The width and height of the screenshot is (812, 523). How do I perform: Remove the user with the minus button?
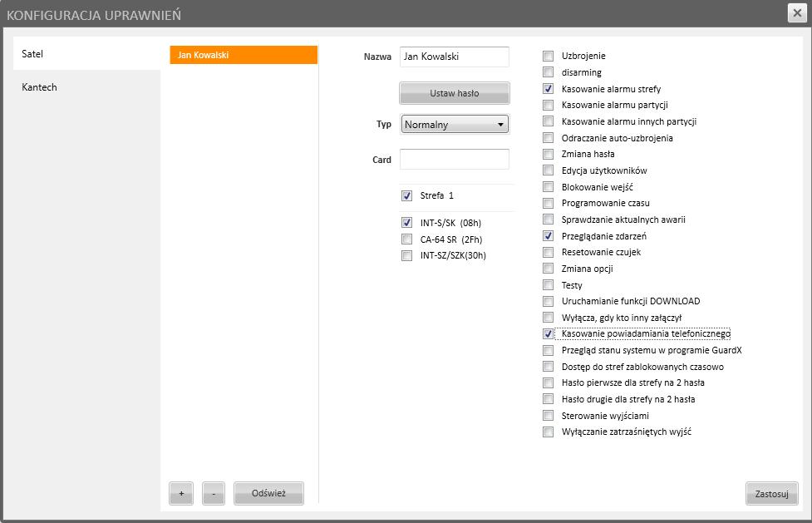(214, 493)
